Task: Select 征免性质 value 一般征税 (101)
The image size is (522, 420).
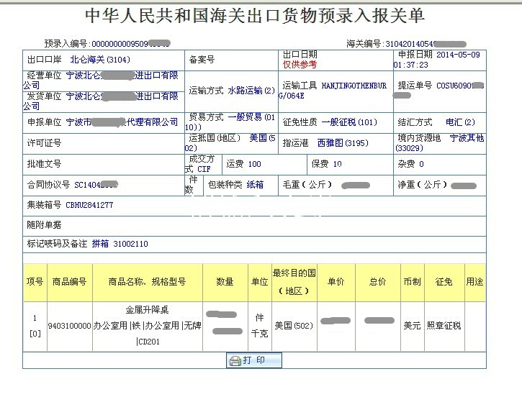Action: (349, 122)
